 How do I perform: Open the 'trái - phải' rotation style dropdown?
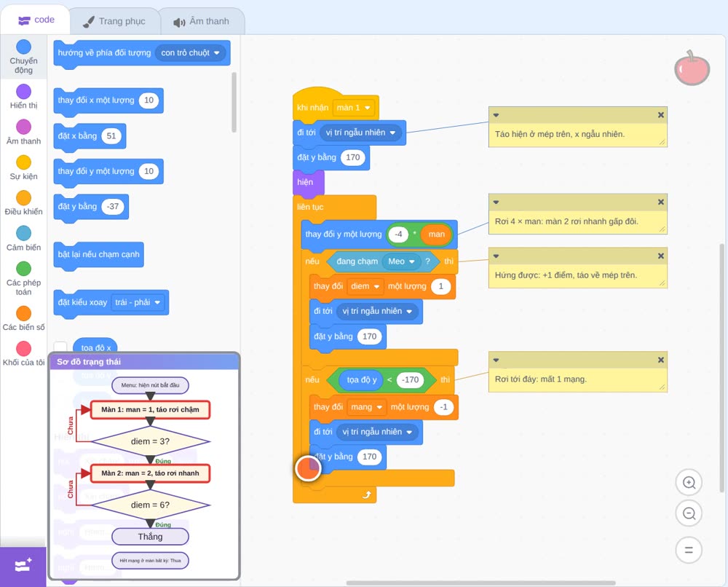pyautogui.click(x=138, y=302)
